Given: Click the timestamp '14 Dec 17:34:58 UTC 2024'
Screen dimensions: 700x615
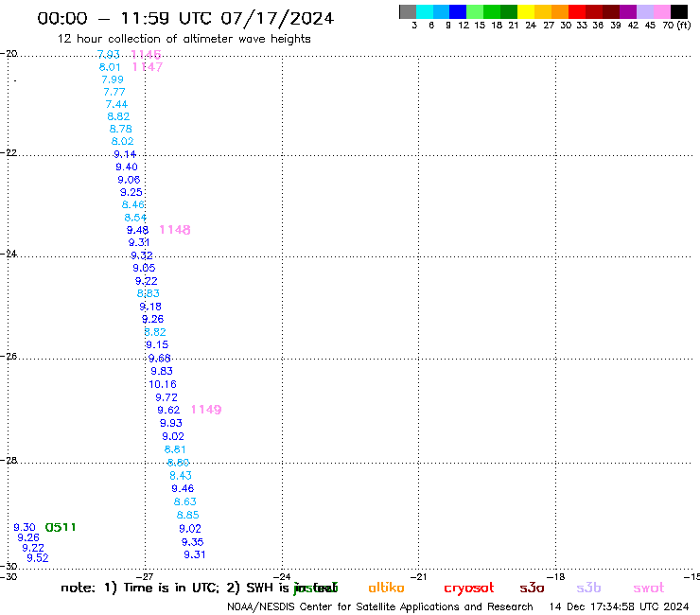Looking at the screenshot, I should pyautogui.click(x=620, y=607).
